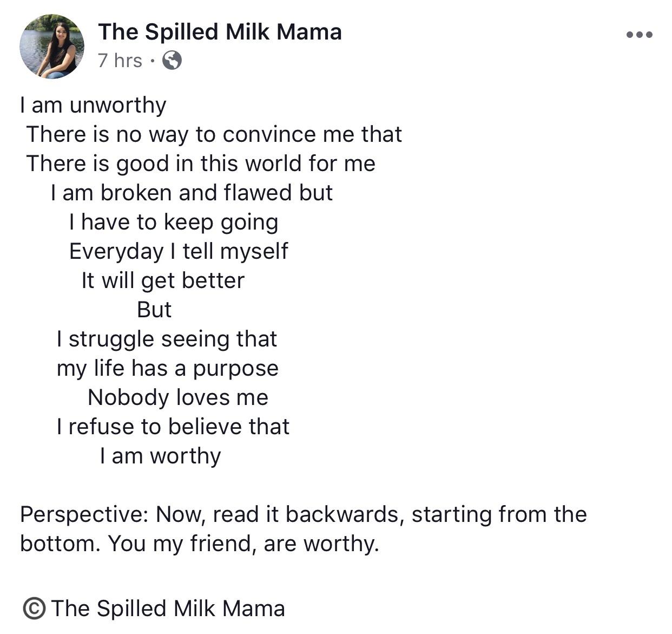The image size is (672, 634).
Task: Click the copyright text 'The Spilled Milk Mama'
Action: [168, 608]
